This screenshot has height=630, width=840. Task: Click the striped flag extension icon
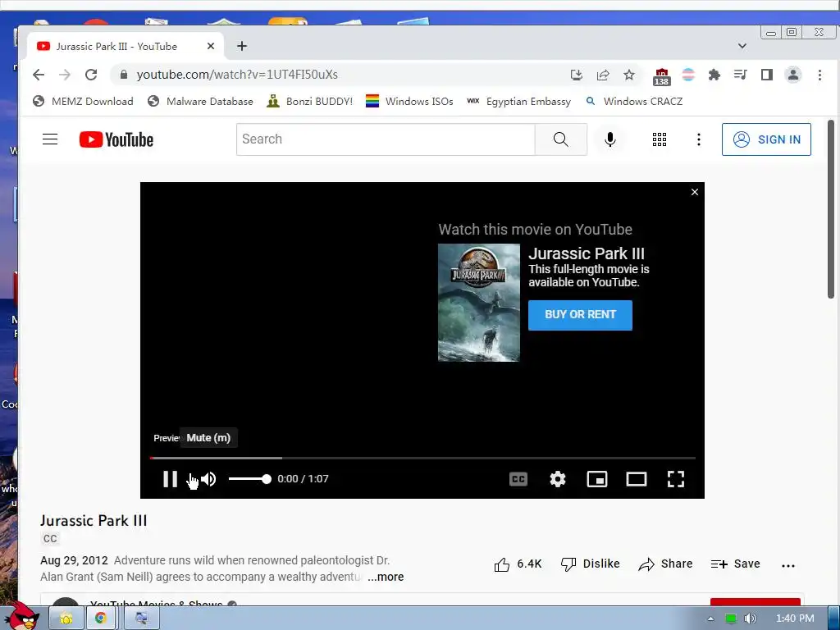[x=688, y=75]
